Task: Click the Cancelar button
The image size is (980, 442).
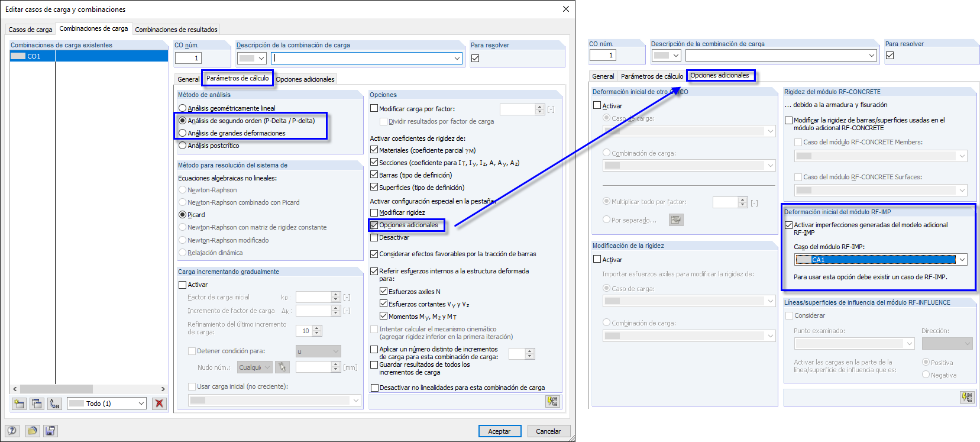Action: (x=548, y=431)
